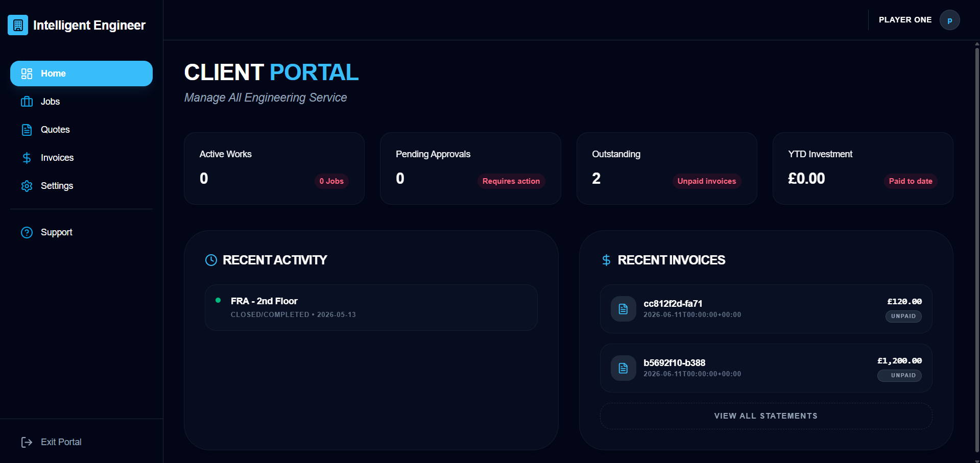Click the Player One avatar circle
The height and width of the screenshot is (463, 980).
[x=949, y=20]
